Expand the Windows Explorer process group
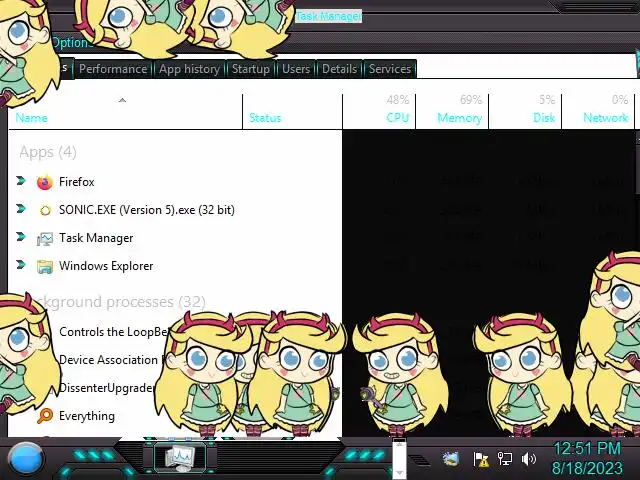 pos(21,265)
